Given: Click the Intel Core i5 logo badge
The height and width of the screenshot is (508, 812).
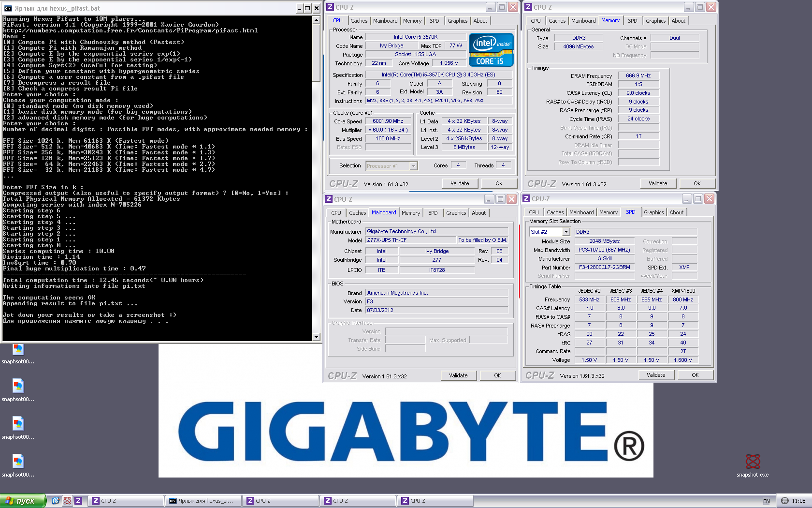Looking at the screenshot, I should (491, 50).
